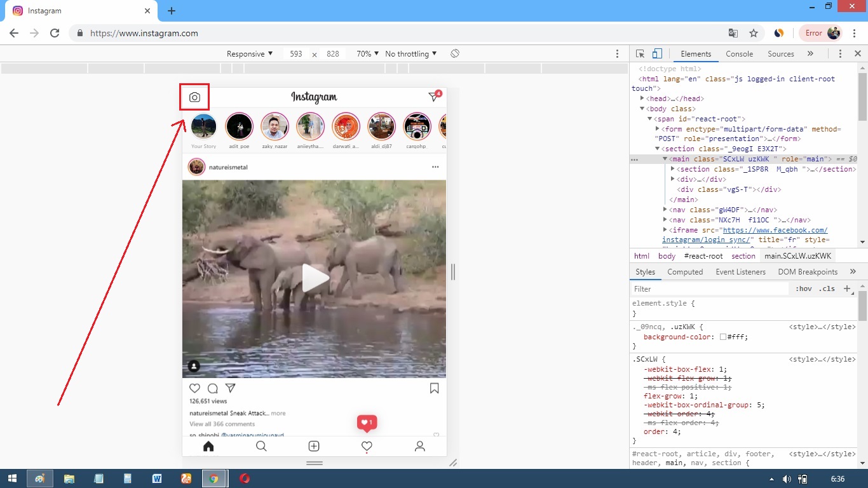The height and width of the screenshot is (488, 868).
Task: Click the background-color #fff swatch
Action: click(723, 337)
